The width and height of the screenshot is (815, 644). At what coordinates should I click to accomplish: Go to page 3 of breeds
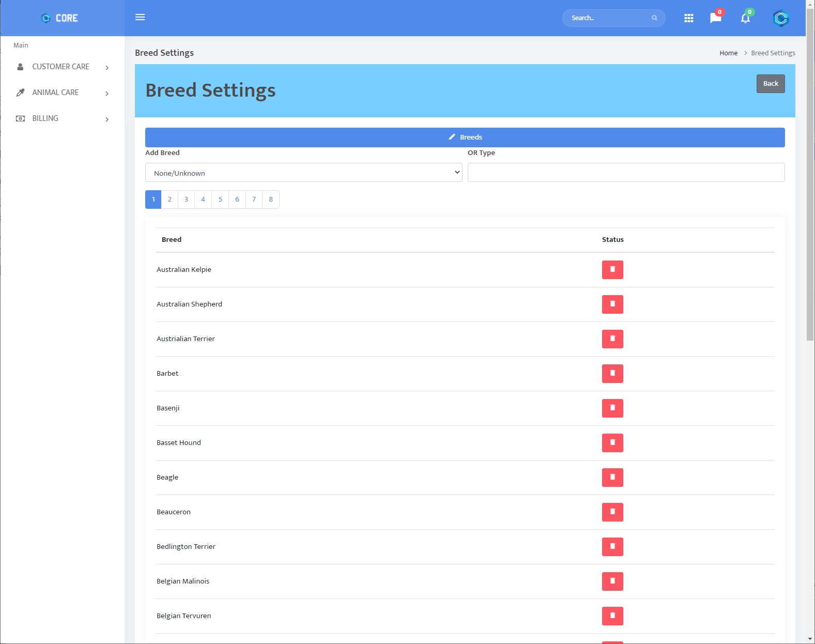point(187,200)
